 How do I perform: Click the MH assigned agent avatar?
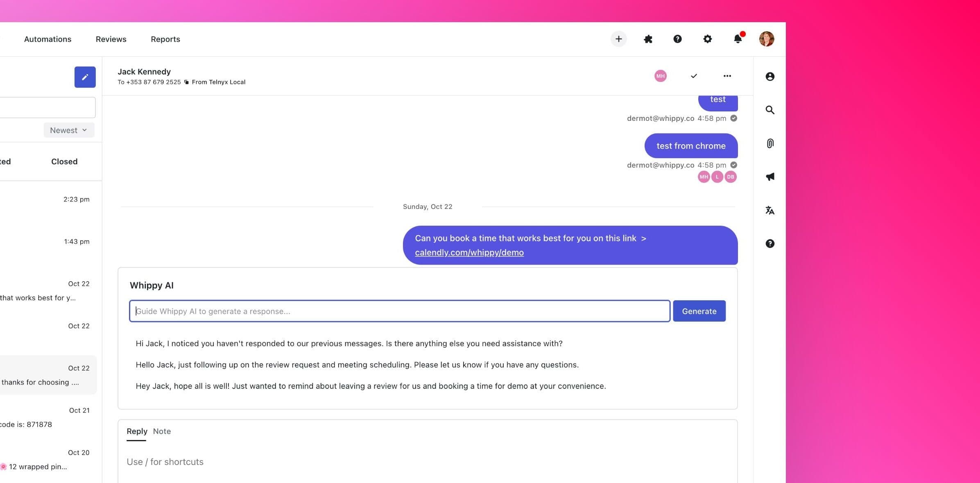pyautogui.click(x=660, y=76)
